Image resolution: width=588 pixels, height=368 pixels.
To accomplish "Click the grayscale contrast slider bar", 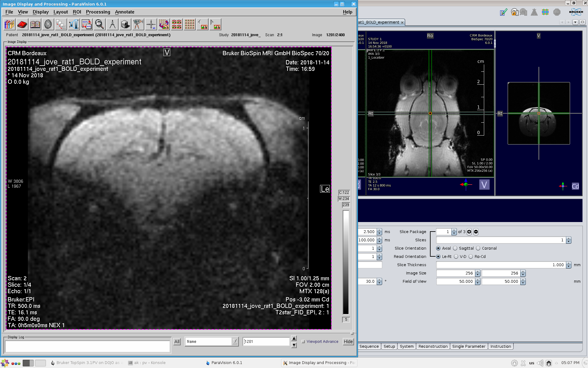I will 346,262.
